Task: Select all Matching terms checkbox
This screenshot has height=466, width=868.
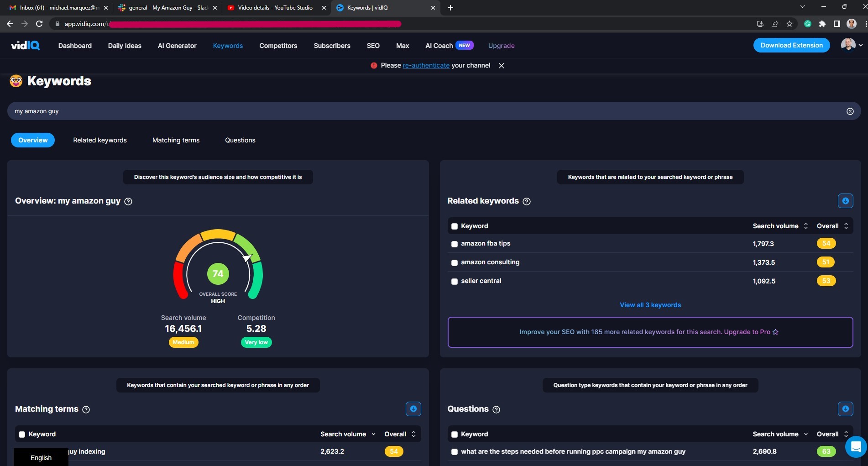Action: click(x=22, y=435)
